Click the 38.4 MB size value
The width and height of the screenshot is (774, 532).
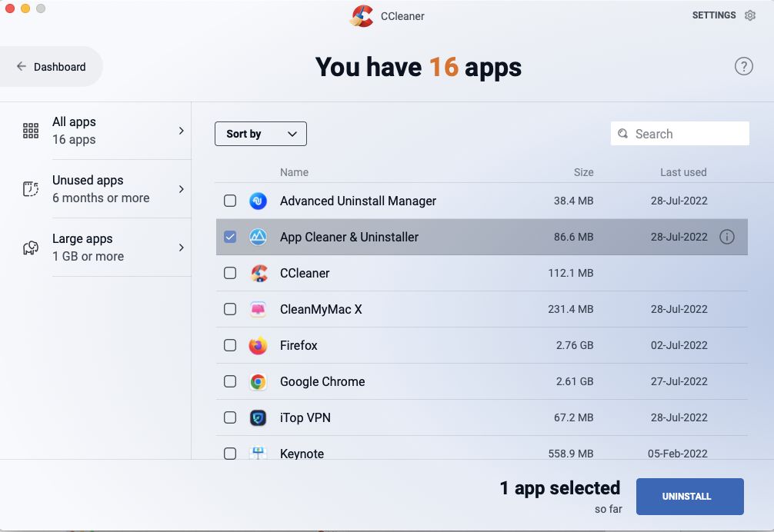point(574,201)
